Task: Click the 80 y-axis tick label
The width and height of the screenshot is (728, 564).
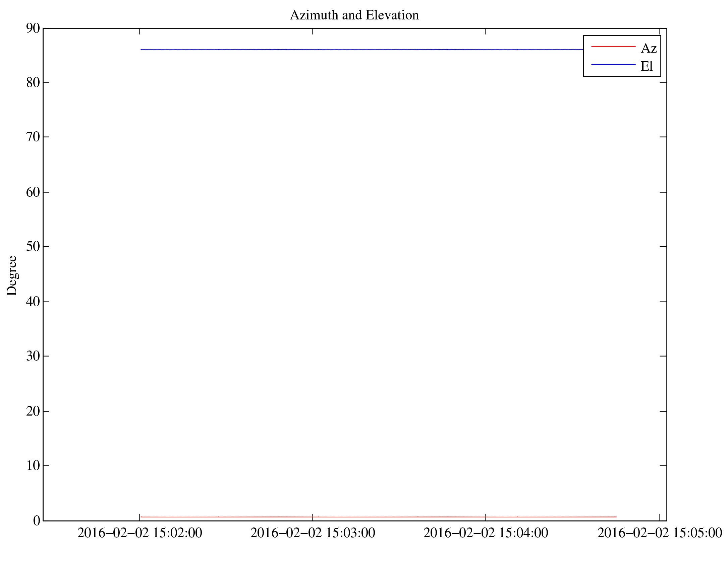Action: 33,83
